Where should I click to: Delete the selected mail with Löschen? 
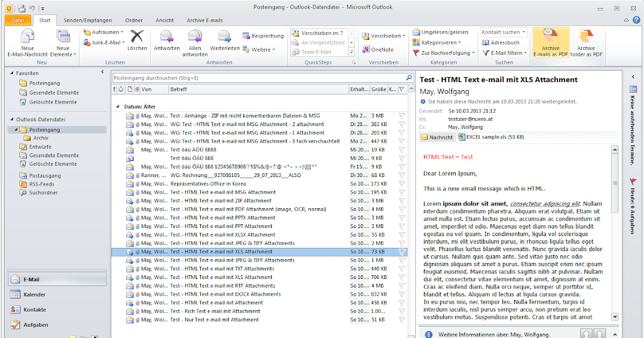(x=137, y=40)
